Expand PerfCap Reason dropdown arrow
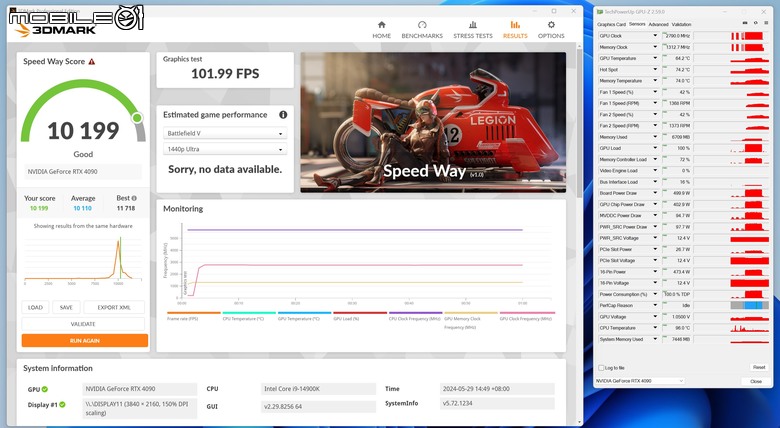Image resolution: width=780 pixels, height=428 pixels. click(x=655, y=306)
